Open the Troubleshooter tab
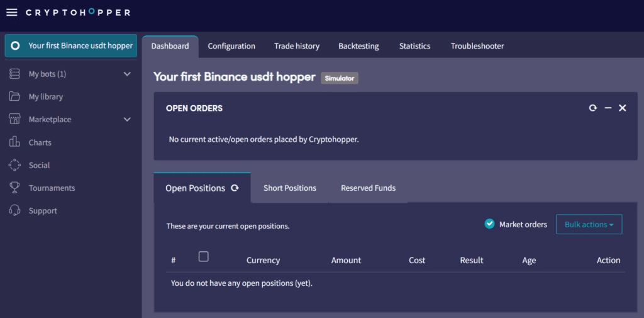This screenshot has height=318, width=644. [x=477, y=46]
